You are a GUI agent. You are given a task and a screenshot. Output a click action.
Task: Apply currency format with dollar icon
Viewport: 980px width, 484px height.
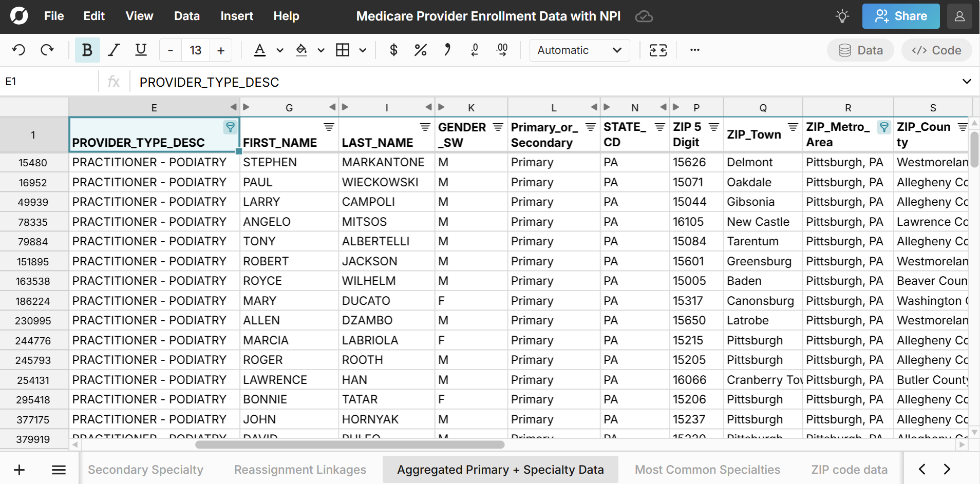(393, 50)
